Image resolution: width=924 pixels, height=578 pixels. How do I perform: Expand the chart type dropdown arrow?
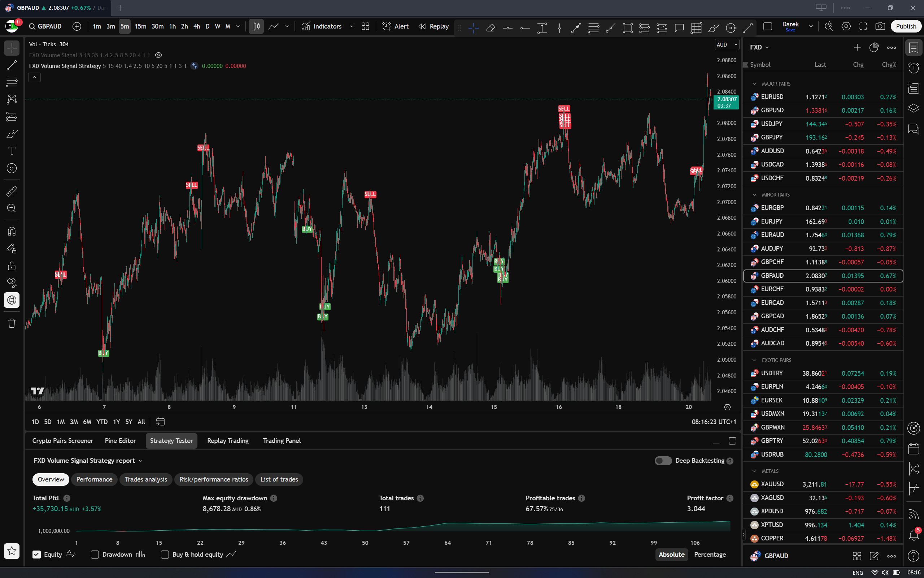click(x=287, y=26)
